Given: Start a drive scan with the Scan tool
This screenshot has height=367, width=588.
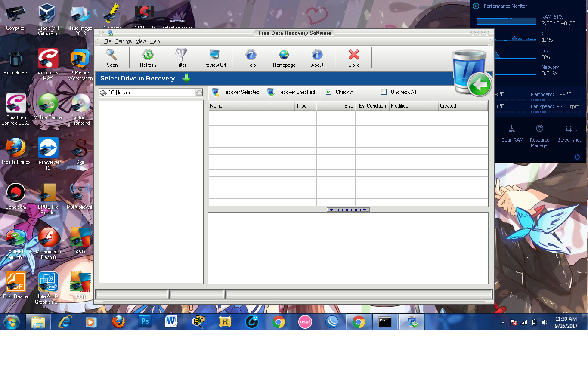Looking at the screenshot, I should click(x=112, y=58).
